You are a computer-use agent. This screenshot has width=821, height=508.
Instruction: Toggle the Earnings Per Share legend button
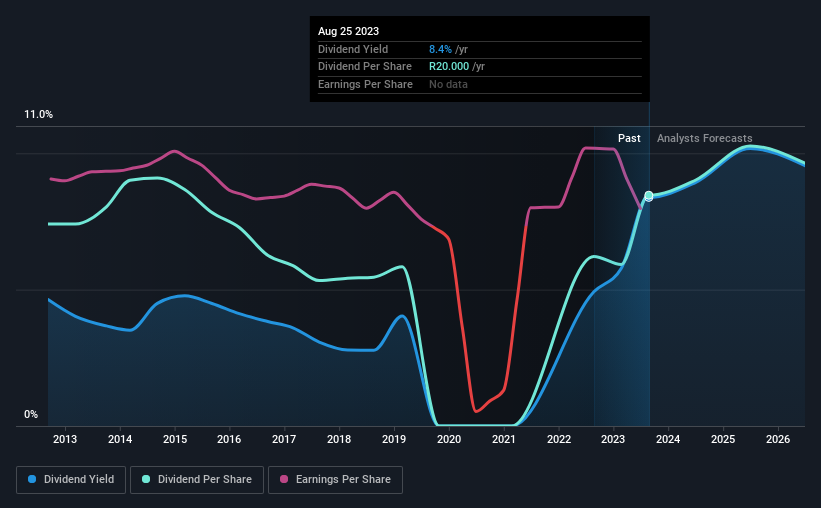coord(335,480)
